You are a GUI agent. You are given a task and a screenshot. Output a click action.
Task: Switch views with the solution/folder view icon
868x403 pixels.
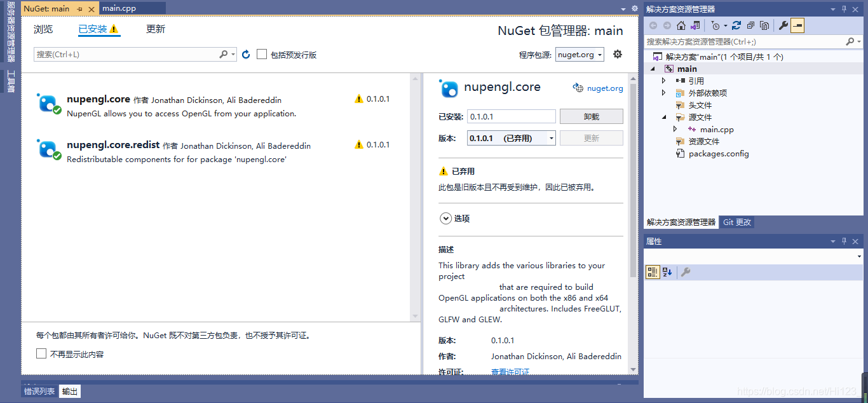coord(696,25)
